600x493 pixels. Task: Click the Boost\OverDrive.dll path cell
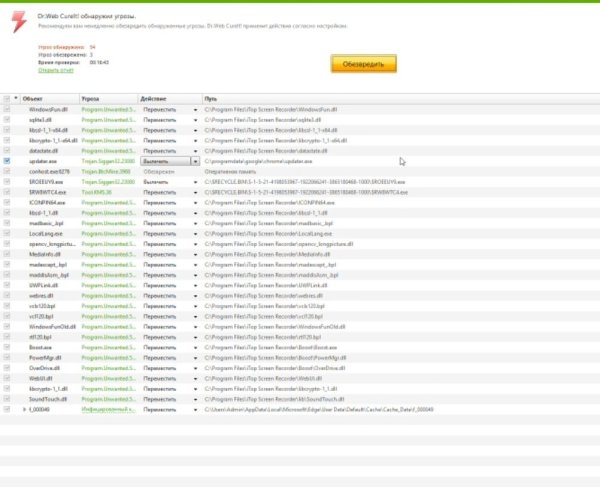coord(275,368)
